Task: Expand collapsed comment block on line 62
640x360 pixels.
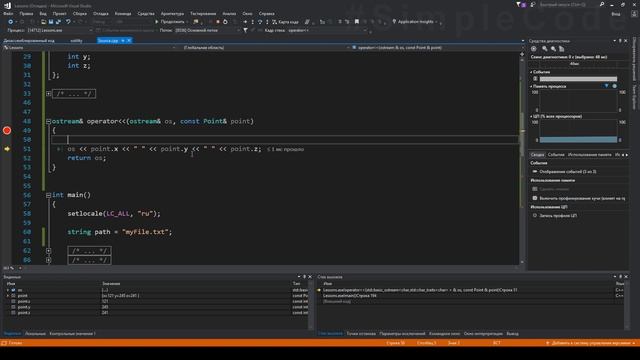Action: tap(49, 251)
